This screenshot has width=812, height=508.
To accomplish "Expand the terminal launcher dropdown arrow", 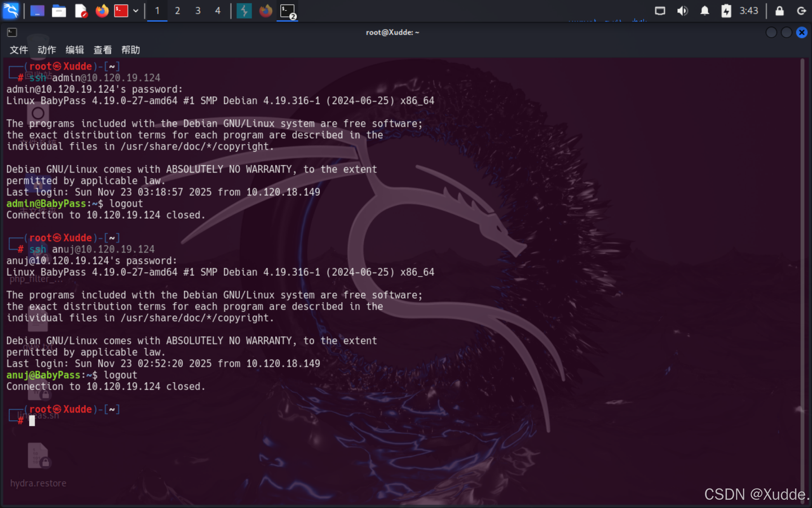I will (x=136, y=11).
